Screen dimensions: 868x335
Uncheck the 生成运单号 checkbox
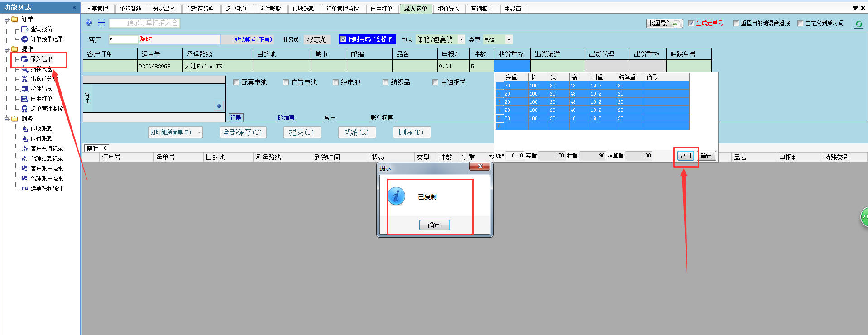click(691, 24)
